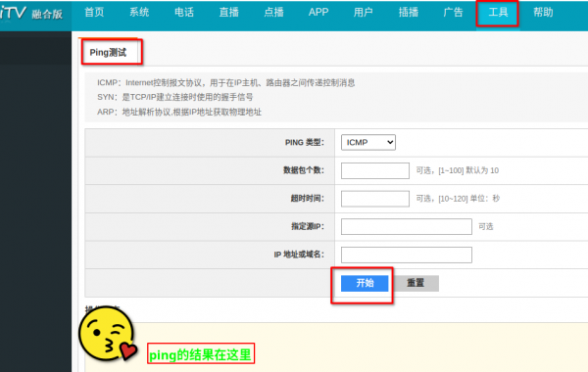The height and width of the screenshot is (372, 588).
Task: Focus the 数据包个数 input field
Action: tap(375, 170)
